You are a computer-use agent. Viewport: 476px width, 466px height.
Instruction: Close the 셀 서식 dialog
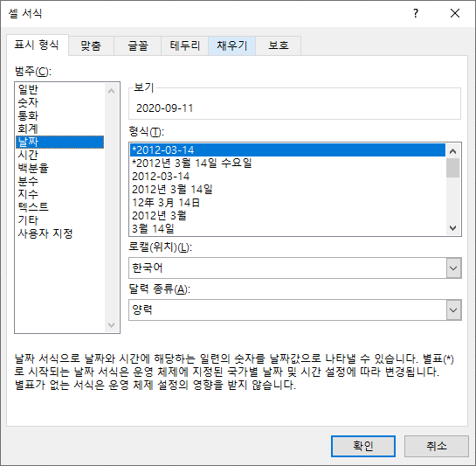click(x=455, y=13)
